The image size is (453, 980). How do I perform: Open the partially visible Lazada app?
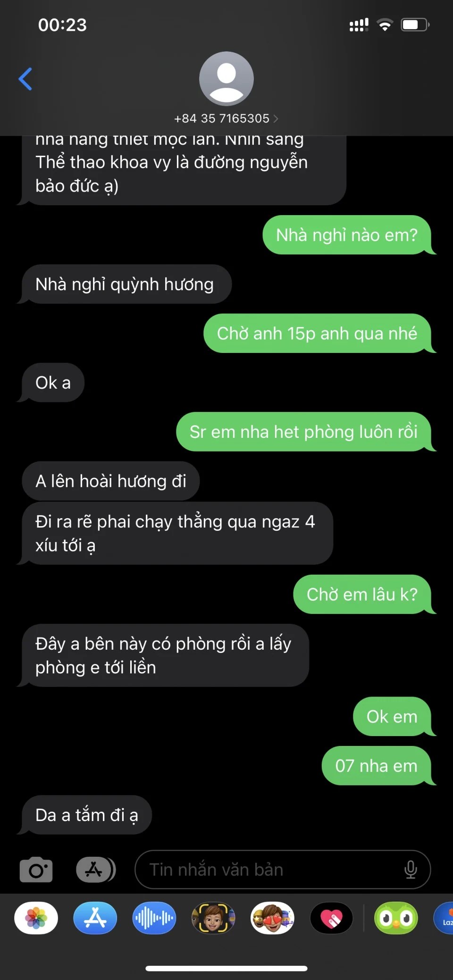(444, 918)
